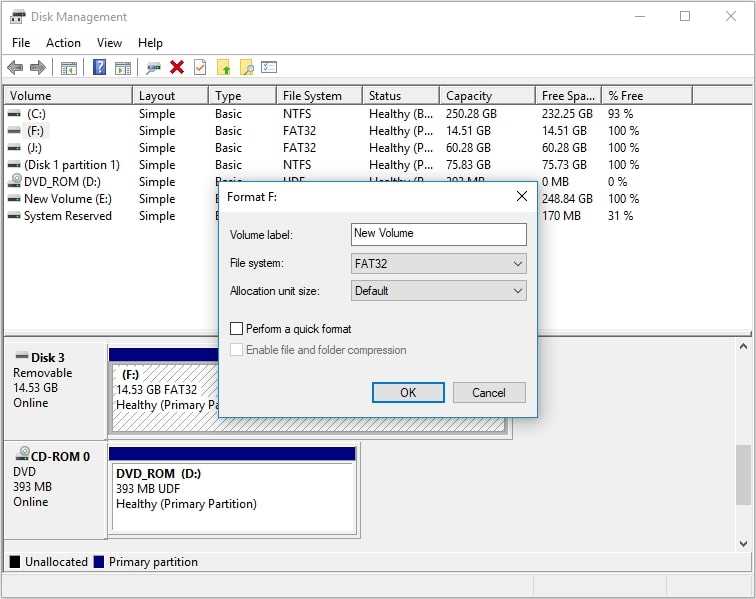
Task: Click the 31 % free cell
Action: [x=621, y=216]
